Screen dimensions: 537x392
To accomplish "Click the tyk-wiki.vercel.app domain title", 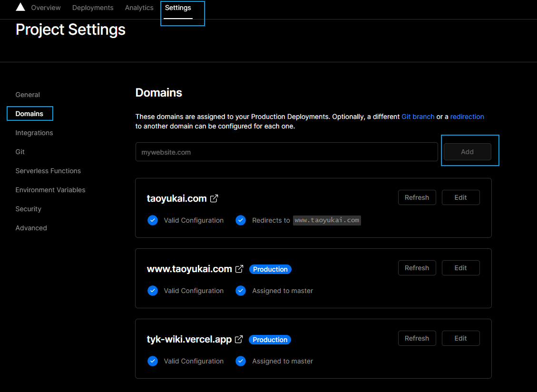I will pos(189,339).
